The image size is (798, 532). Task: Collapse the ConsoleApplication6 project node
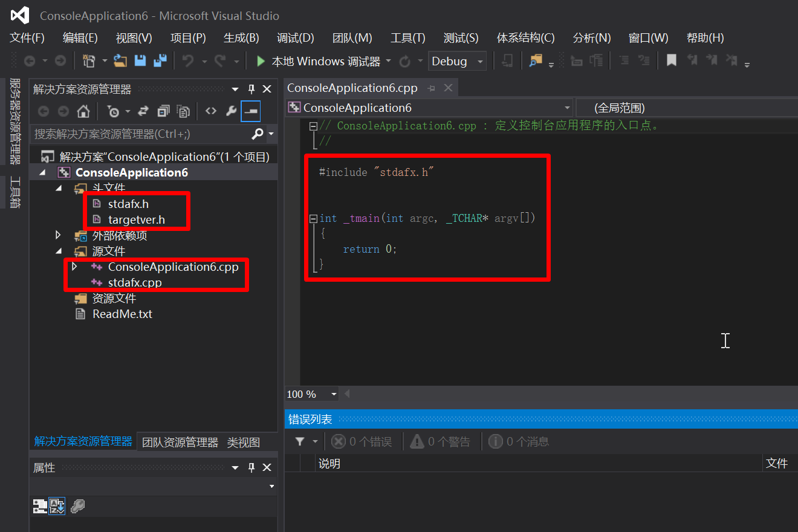coord(42,172)
